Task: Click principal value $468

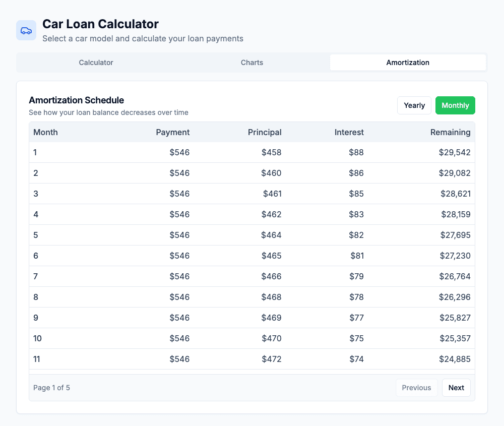Action: point(271,297)
